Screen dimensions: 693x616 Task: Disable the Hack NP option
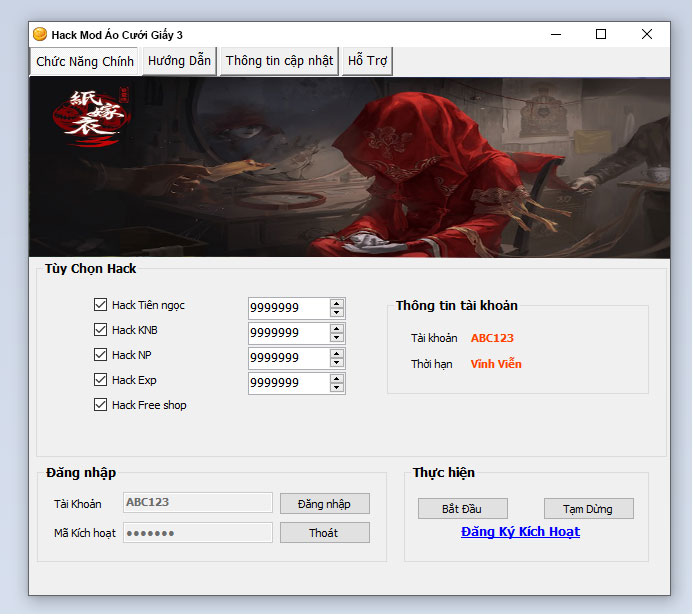pyautogui.click(x=100, y=354)
